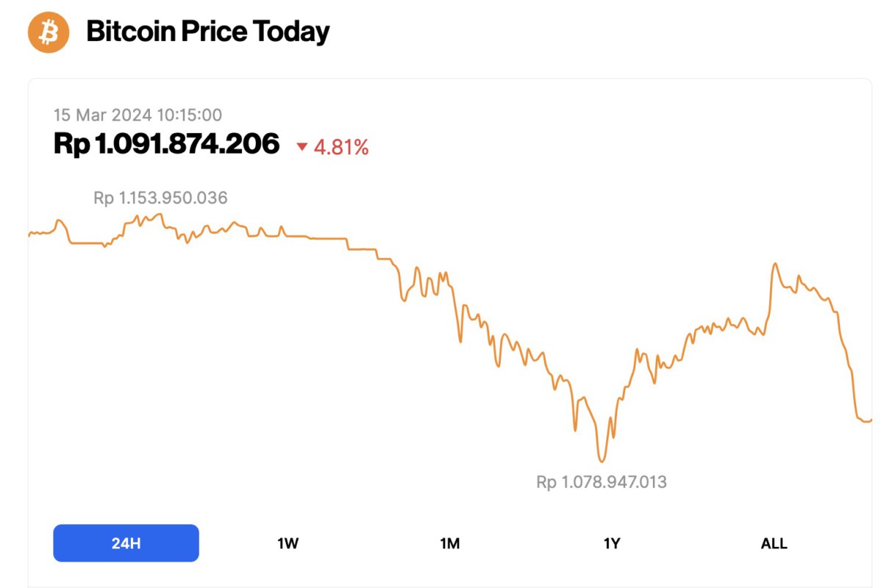Show the ALL-time price history
881x588 pixels.
tap(773, 542)
